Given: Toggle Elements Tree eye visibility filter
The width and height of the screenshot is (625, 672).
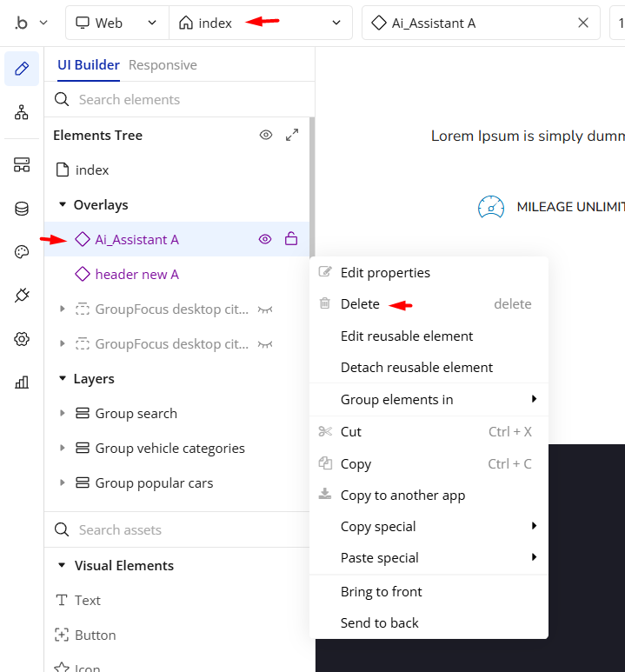Looking at the screenshot, I should point(266,135).
